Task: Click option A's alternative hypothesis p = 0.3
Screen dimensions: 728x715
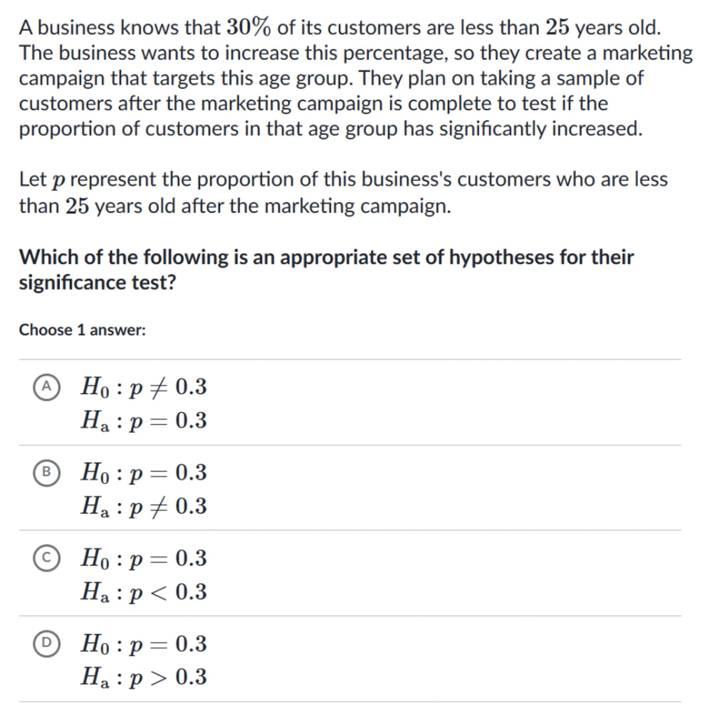Action: [144, 421]
